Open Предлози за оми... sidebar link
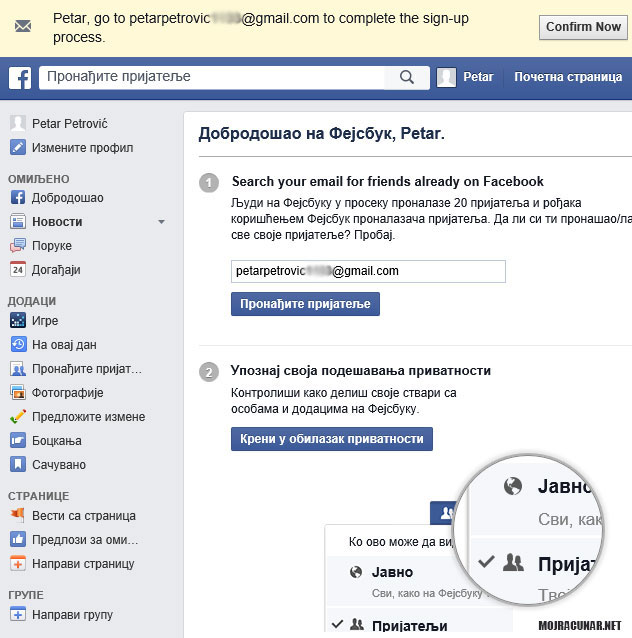This screenshot has height=638, width=632. click(x=85, y=540)
